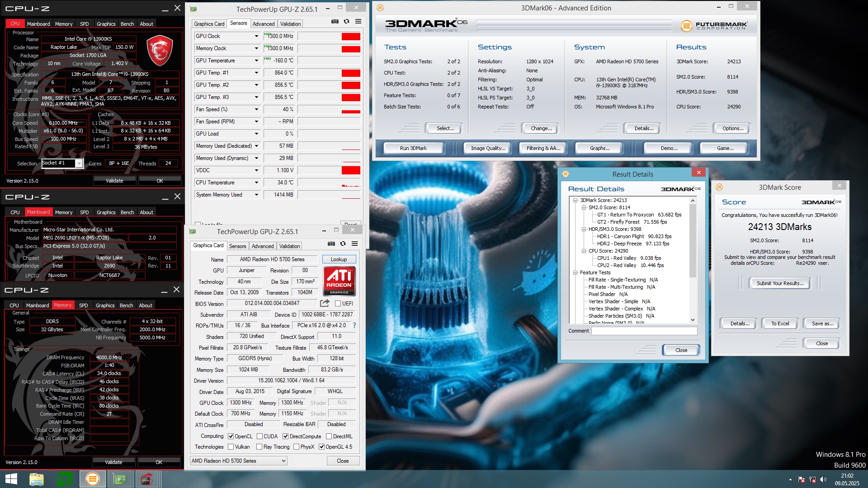Click Filtering & AA button
The height and width of the screenshot is (488, 868).
(543, 148)
